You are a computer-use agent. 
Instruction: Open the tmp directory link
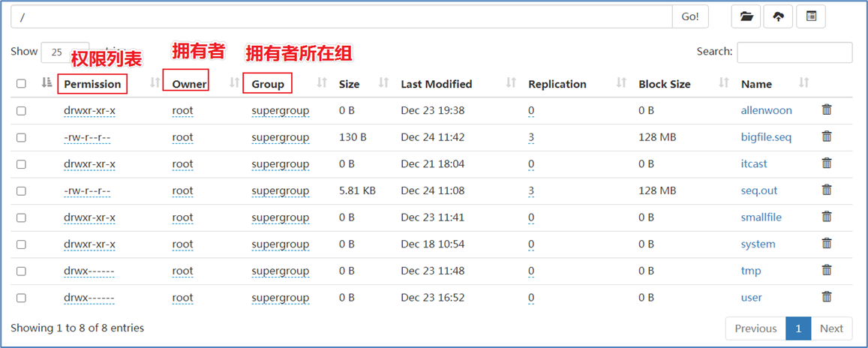(751, 271)
